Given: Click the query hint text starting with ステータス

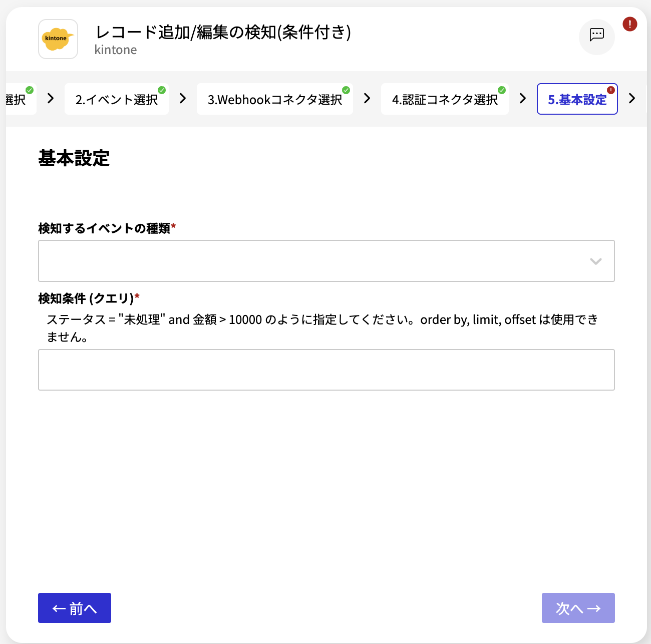Looking at the screenshot, I should coord(322,328).
